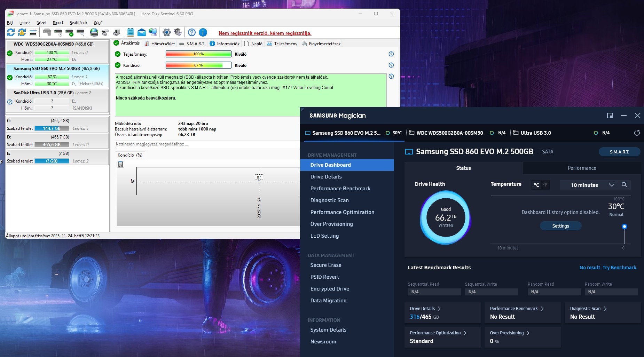Expand the Over Provisioning card showing 0 %
This screenshot has height=357, width=644.
tap(523, 337)
